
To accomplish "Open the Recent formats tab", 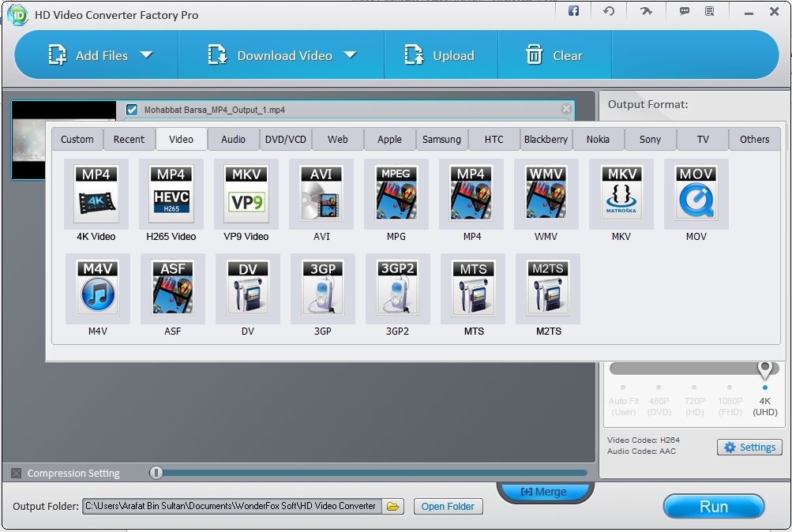I will [129, 139].
